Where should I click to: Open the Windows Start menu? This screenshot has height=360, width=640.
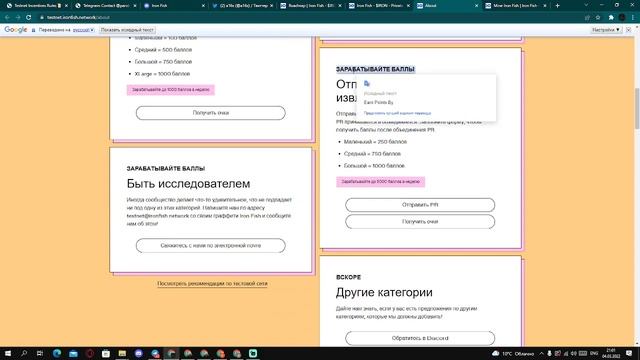click(7, 353)
